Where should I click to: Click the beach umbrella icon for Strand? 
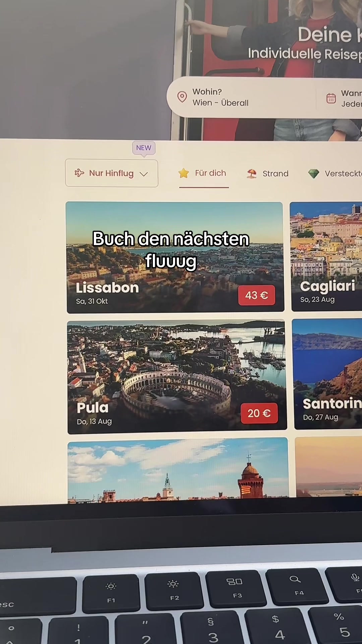pyautogui.click(x=252, y=173)
